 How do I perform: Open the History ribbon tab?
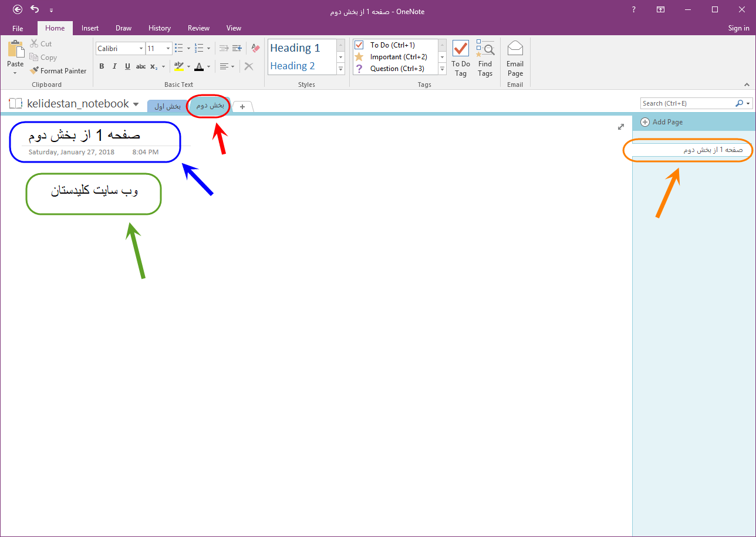(160, 28)
